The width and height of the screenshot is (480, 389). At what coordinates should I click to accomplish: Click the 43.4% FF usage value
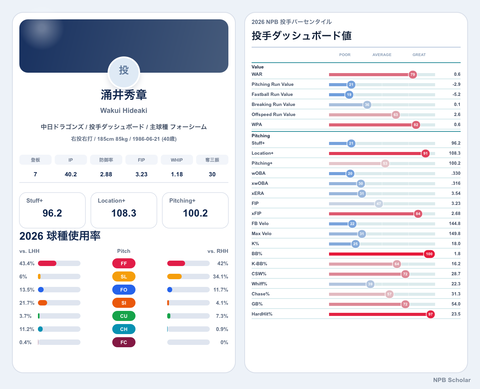[x=27, y=263]
